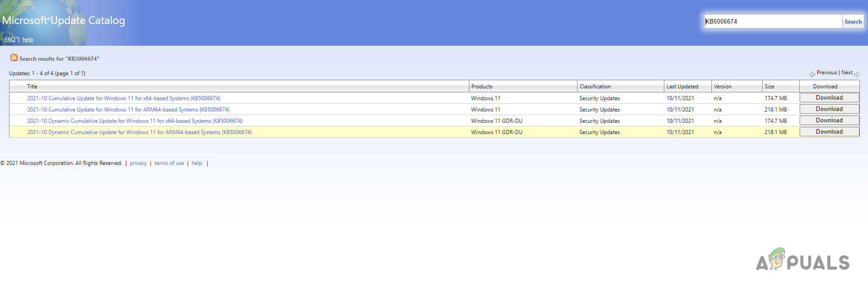Screen dimensions: 868x290
Task: Open Cumulative Update for ARM64-based Systems link
Action: click(128, 110)
